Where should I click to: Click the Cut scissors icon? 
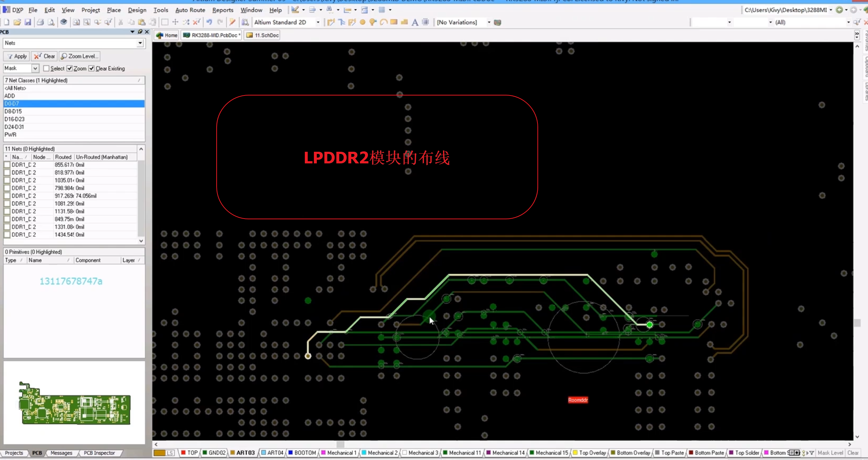121,23
